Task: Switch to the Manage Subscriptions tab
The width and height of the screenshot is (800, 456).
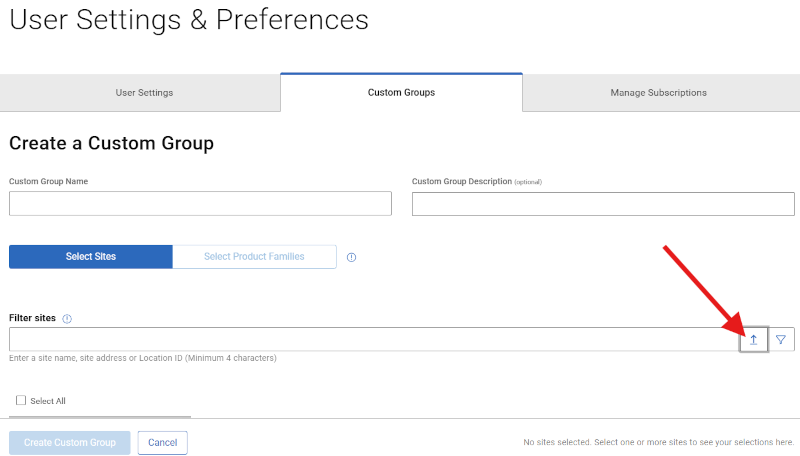Action: [658, 93]
